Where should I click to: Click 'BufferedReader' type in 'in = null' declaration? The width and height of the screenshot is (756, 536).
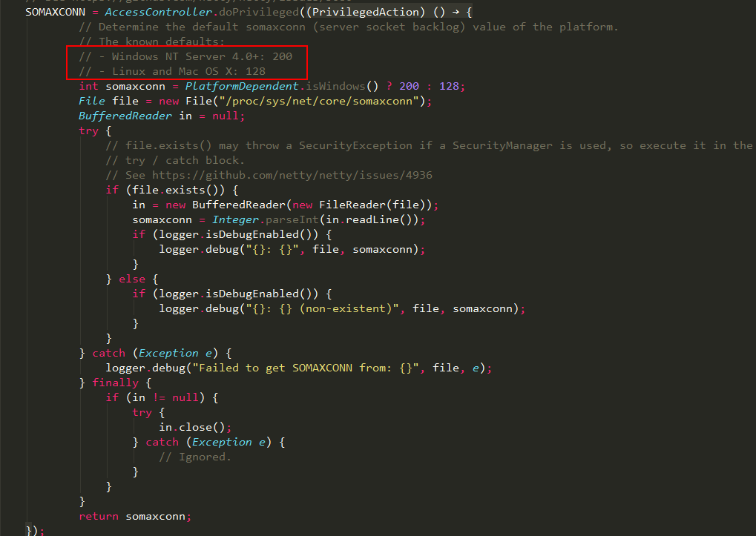pos(125,116)
